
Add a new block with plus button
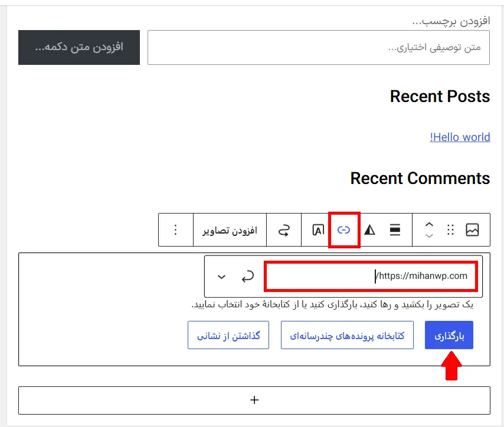(254, 400)
